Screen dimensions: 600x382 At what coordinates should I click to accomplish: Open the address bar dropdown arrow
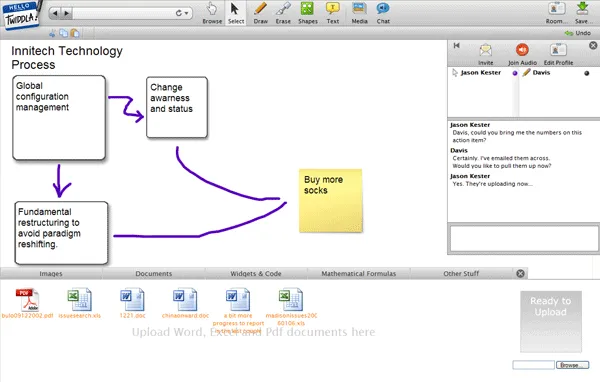186,13
